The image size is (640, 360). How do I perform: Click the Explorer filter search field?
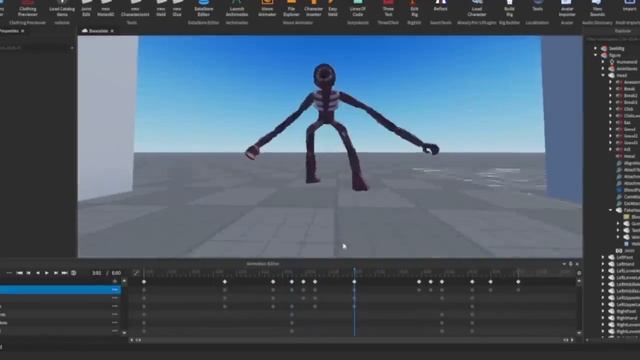pos(612,40)
